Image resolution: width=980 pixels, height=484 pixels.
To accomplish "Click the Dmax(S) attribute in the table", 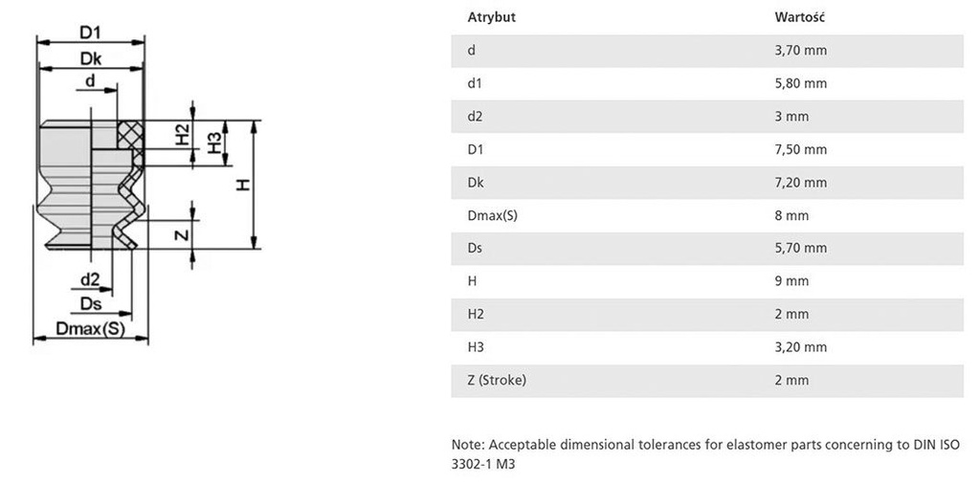I will tap(492, 215).
